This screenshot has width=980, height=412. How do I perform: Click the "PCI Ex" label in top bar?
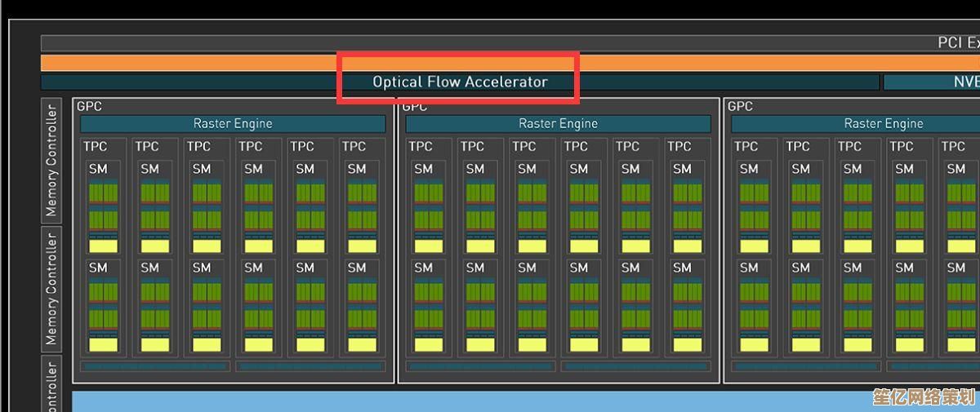pyautogui.click(x=959, y=43)
